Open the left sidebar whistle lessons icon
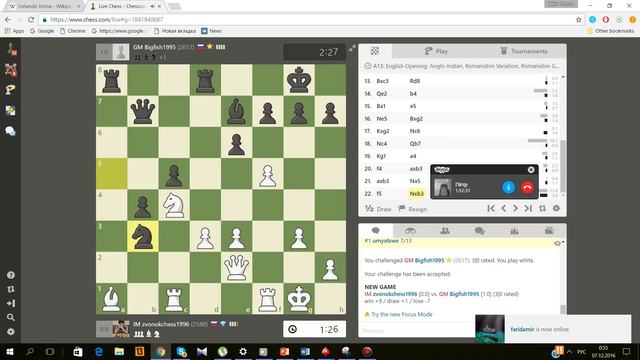The height and width of the screenshot is (360, 640). pos(11,90)
